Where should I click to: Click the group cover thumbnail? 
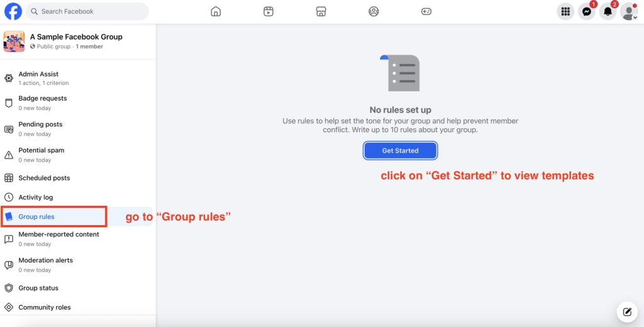click(x=14, y=42)
